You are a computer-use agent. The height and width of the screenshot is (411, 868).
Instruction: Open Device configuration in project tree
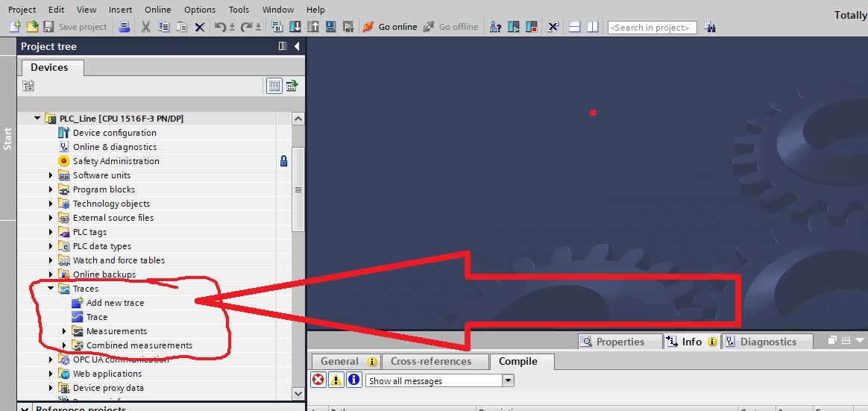click(115, 133)
